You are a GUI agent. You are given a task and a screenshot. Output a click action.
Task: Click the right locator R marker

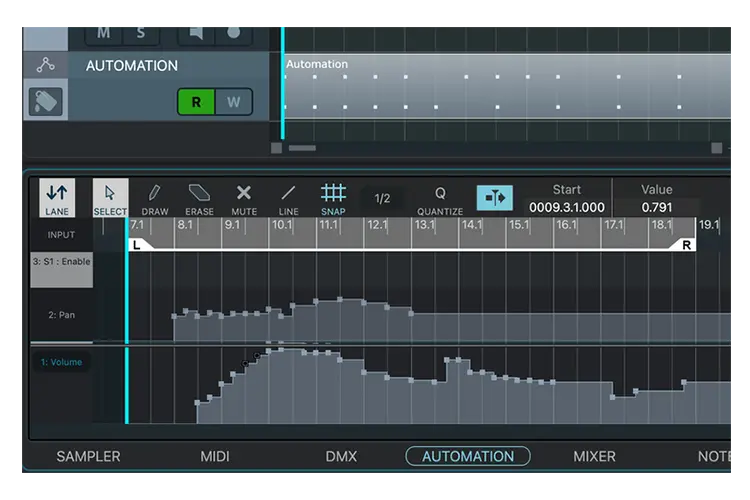686,245
